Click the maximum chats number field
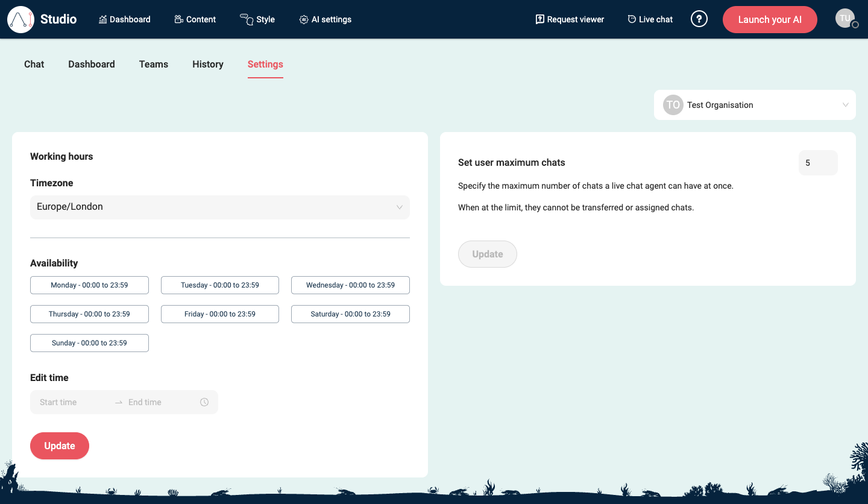Screen dimensions: 868x504 pos(817,162)
